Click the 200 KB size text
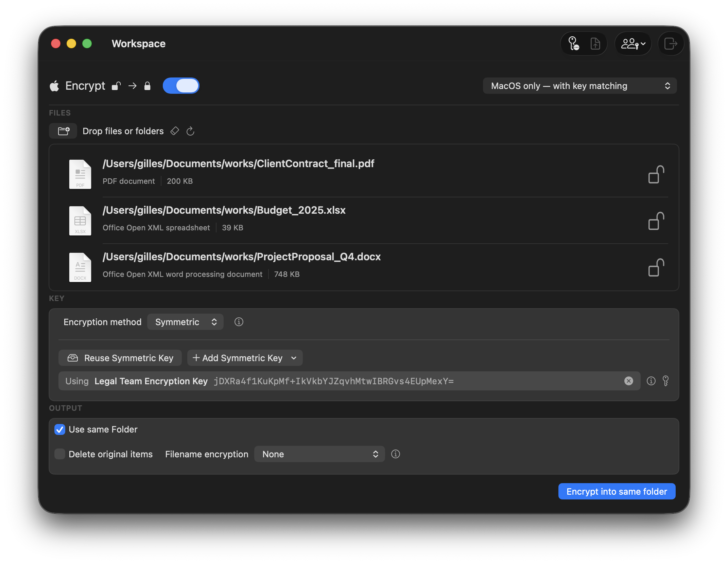This screenshot has width=728, height=564. click(180, 181)
